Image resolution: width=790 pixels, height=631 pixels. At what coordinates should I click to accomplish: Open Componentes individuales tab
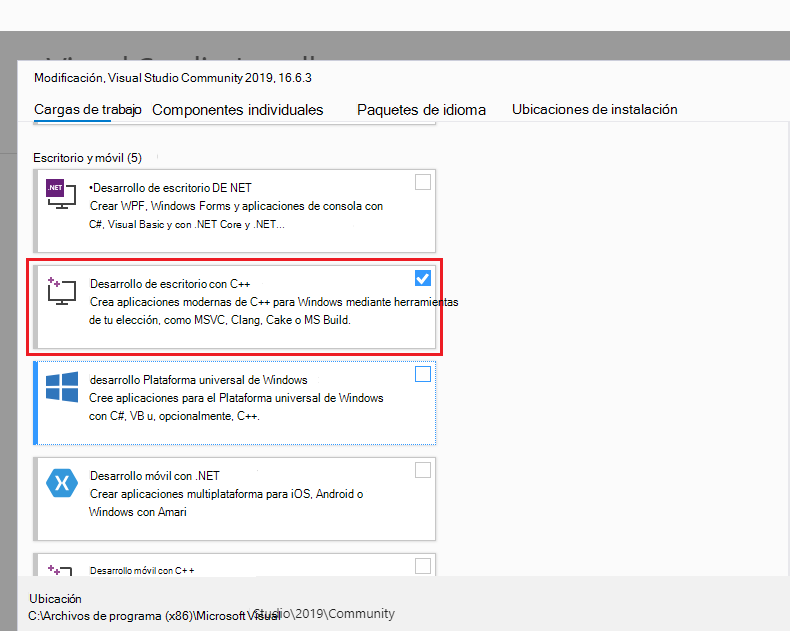pos(238,110)
